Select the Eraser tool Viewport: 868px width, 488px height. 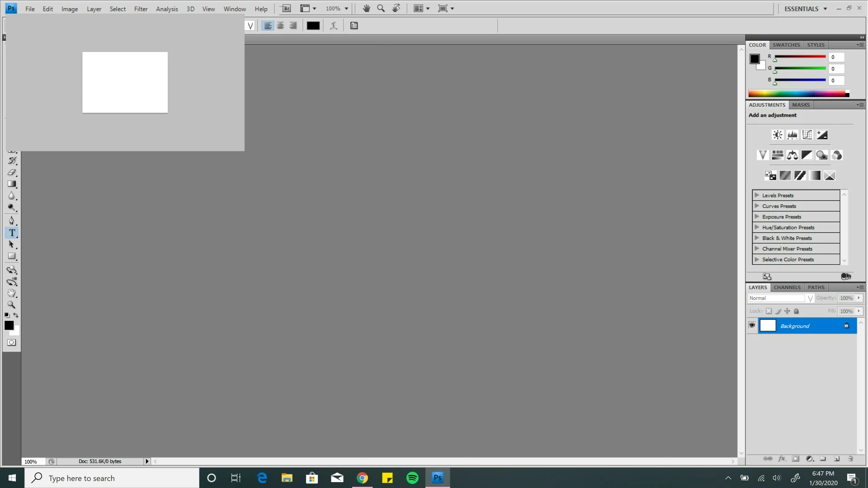pyautogui.click(x=12, y=172)
